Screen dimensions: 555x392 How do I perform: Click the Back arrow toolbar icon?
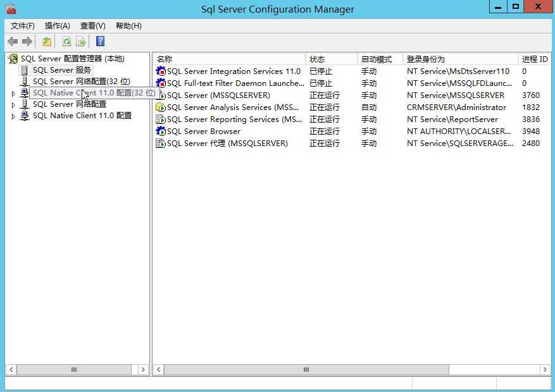click(13, 42)
